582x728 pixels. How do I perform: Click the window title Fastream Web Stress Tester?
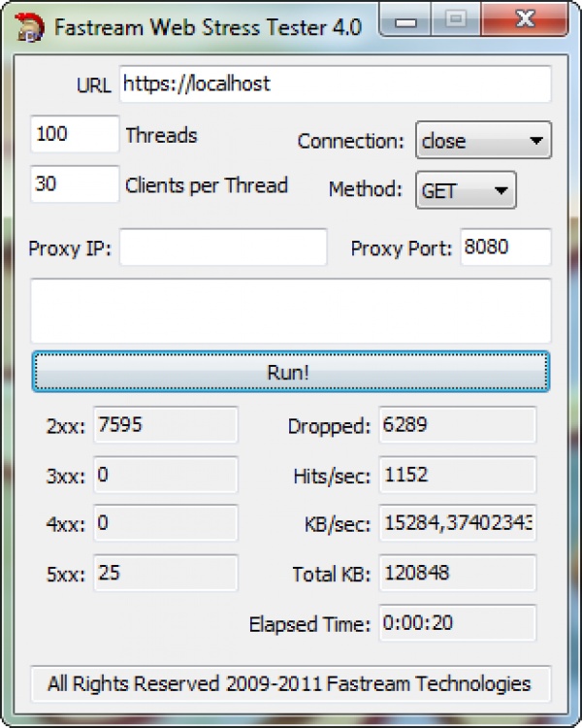(x=208, y=27)
